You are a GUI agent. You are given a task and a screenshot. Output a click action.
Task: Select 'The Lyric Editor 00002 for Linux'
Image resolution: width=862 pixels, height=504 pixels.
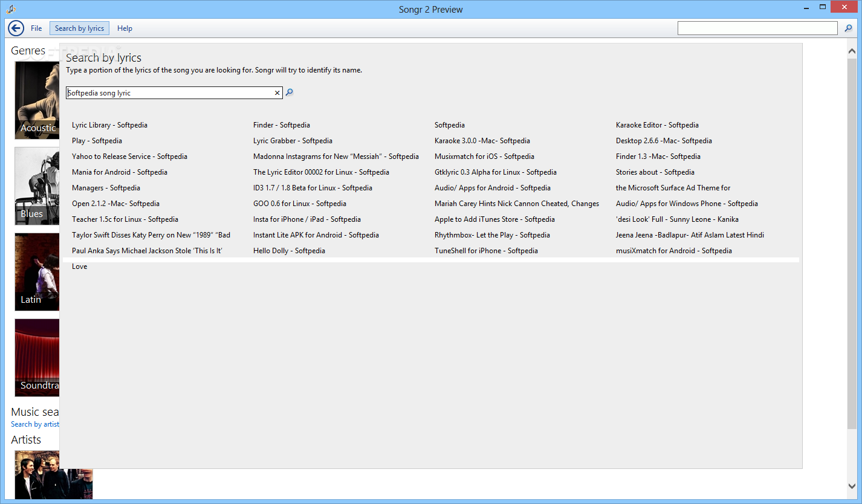[x=321, y=172]
